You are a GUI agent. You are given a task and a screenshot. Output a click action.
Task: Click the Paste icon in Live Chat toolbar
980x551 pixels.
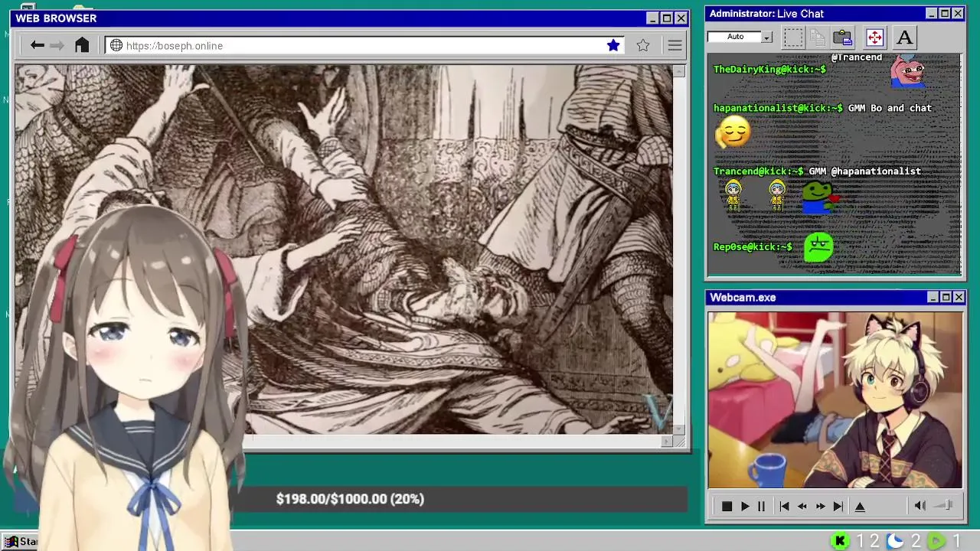(x=843, y=37)
